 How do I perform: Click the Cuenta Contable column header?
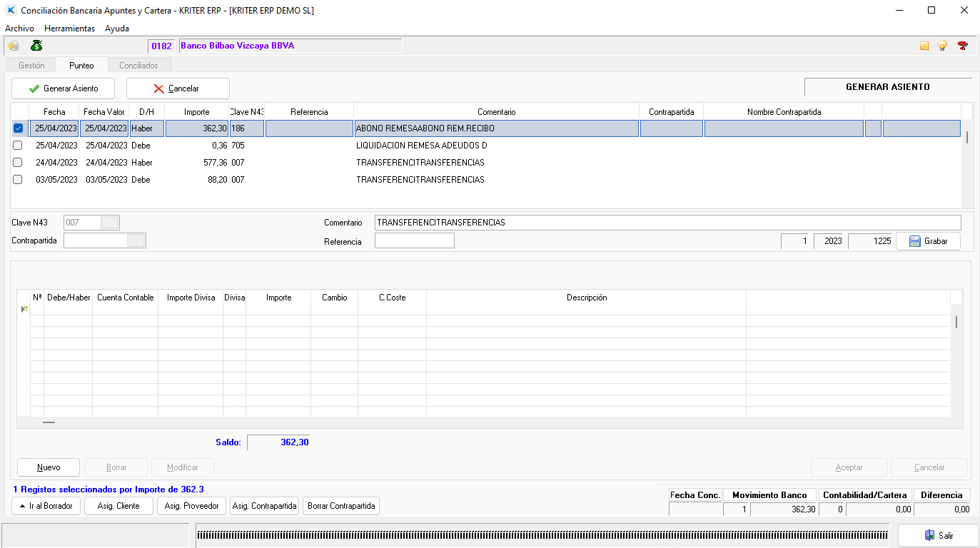[x=126, y=298]
